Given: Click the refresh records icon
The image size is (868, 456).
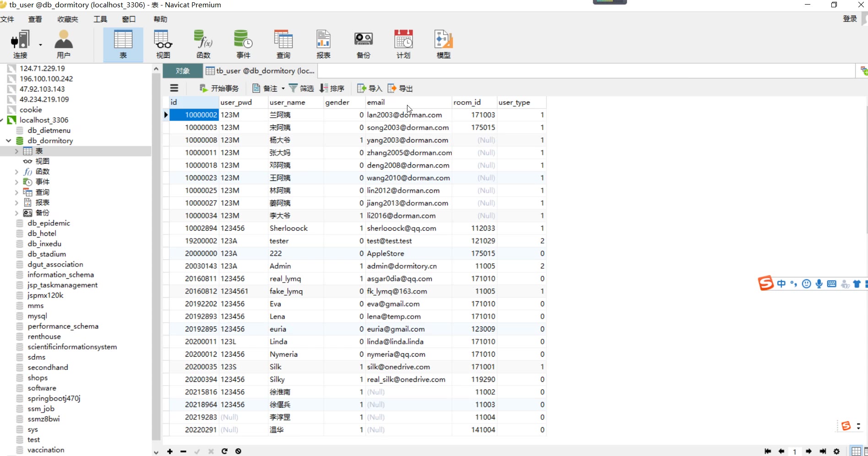Looking at the screenshot, I should 224,451.
